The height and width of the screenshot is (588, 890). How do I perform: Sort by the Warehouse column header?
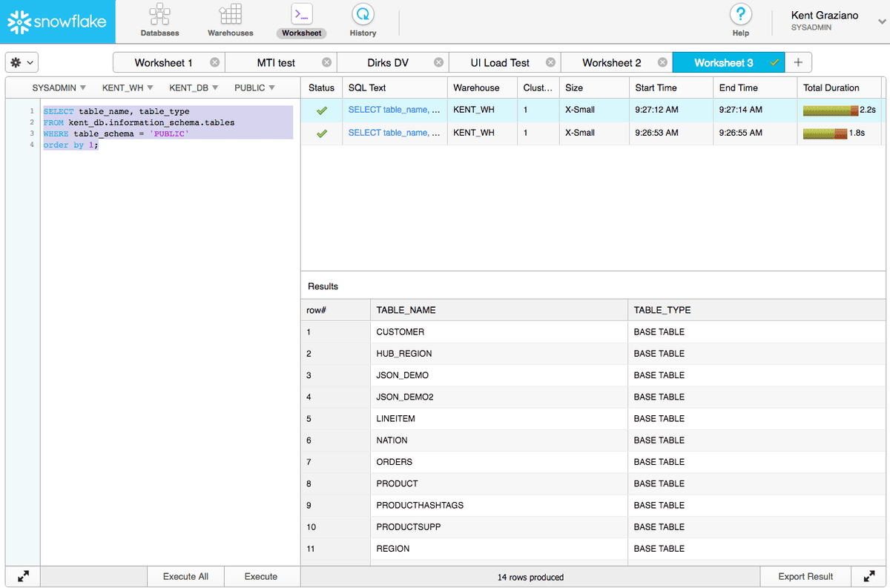482,87
